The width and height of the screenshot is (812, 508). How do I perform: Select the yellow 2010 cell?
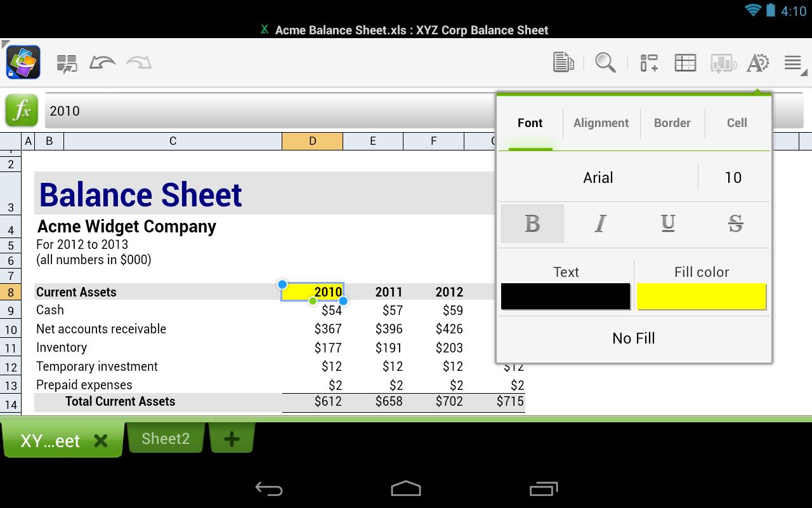click(312, 292)
